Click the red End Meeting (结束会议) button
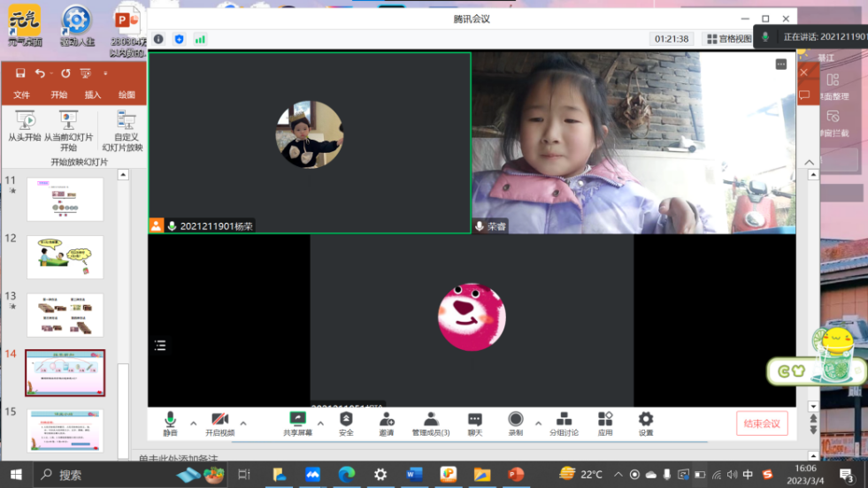This screenshot has height=488, width=868. pos(761,423)
